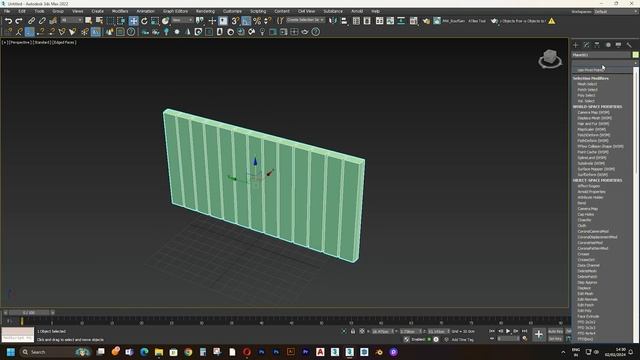The height and width of the screenshot is (360, 640).
Task: Toggle Angle Snap
Action: 246,21
